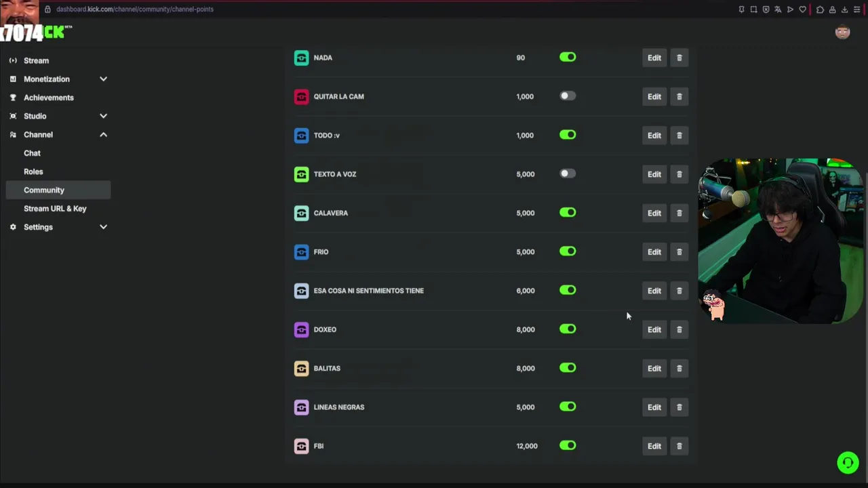
Task: Click the FRIO reward icon
Action: coord(301,252)
